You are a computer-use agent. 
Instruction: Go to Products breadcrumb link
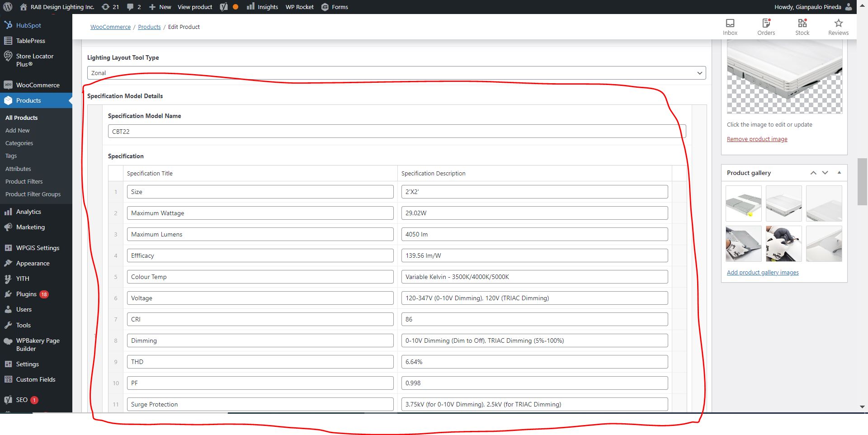coord(149,27)
